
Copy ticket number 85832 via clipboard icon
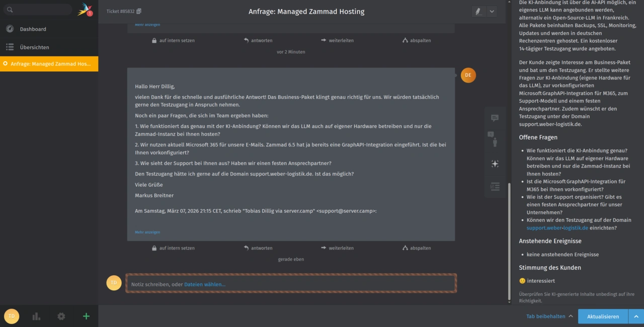point(139,11)
